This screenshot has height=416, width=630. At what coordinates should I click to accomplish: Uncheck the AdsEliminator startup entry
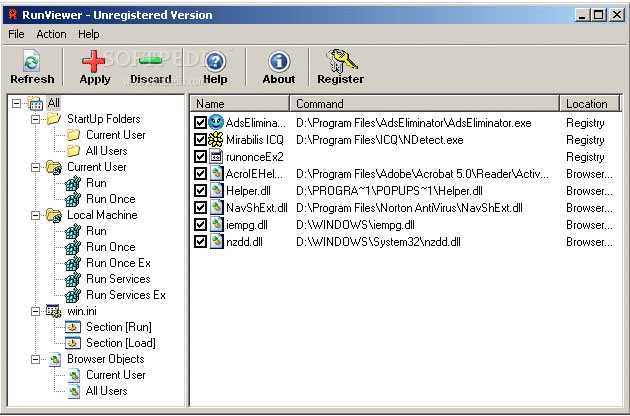200,123
